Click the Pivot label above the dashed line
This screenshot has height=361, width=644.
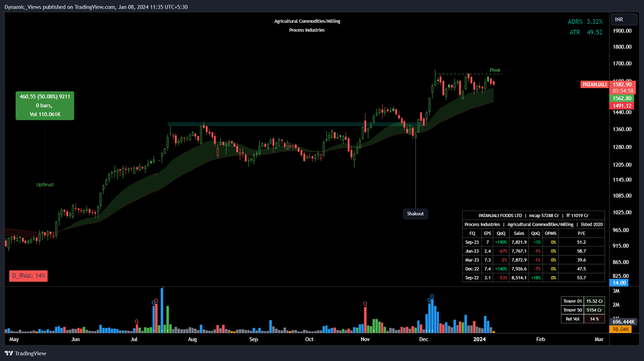coord(495,70)
